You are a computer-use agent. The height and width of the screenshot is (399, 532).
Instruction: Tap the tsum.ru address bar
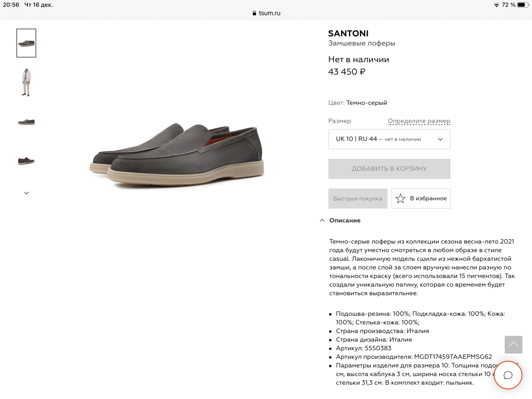pyautogui.click(x=269, y=13)
